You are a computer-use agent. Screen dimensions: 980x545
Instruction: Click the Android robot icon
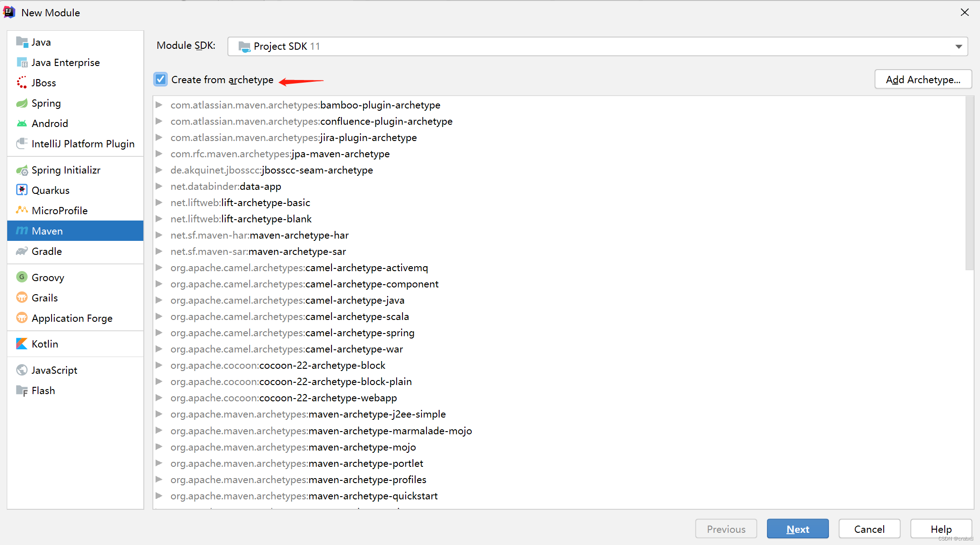[x=22, y=123]
